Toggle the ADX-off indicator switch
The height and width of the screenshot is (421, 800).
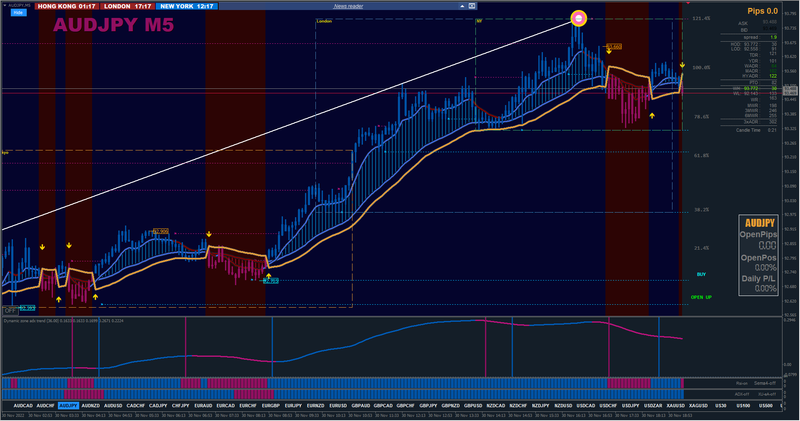(742, 394)
